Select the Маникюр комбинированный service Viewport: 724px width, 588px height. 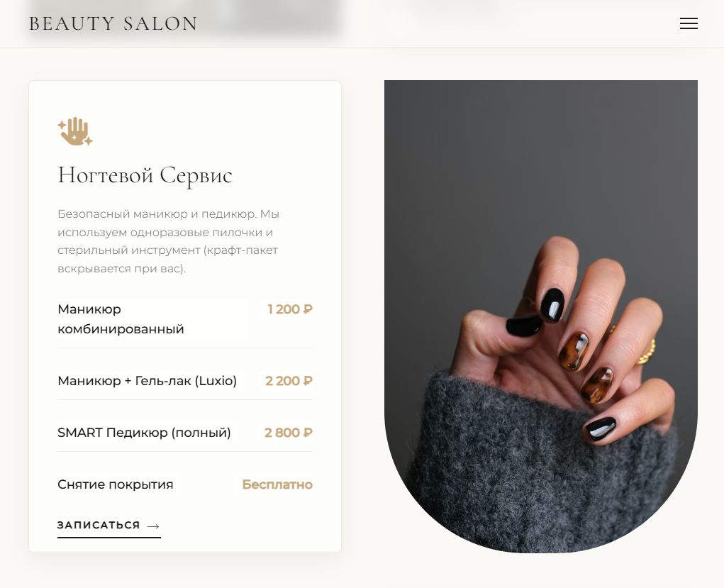[x=184, y=319]
